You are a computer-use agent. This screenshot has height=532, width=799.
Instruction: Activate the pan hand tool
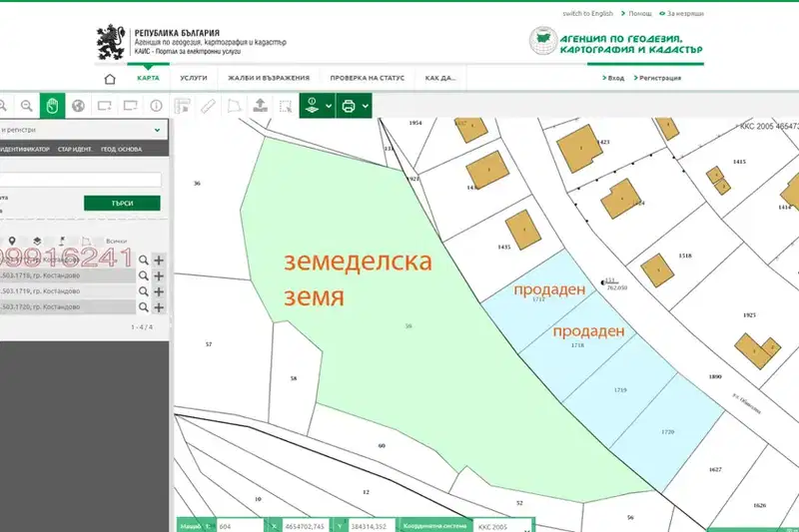click(53, 106)
